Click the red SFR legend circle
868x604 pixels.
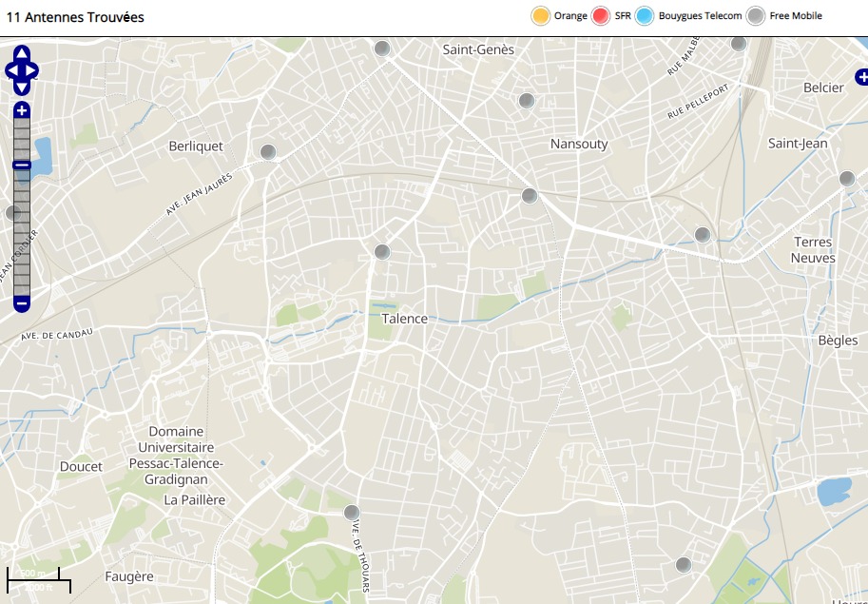[x=600, y=16]
